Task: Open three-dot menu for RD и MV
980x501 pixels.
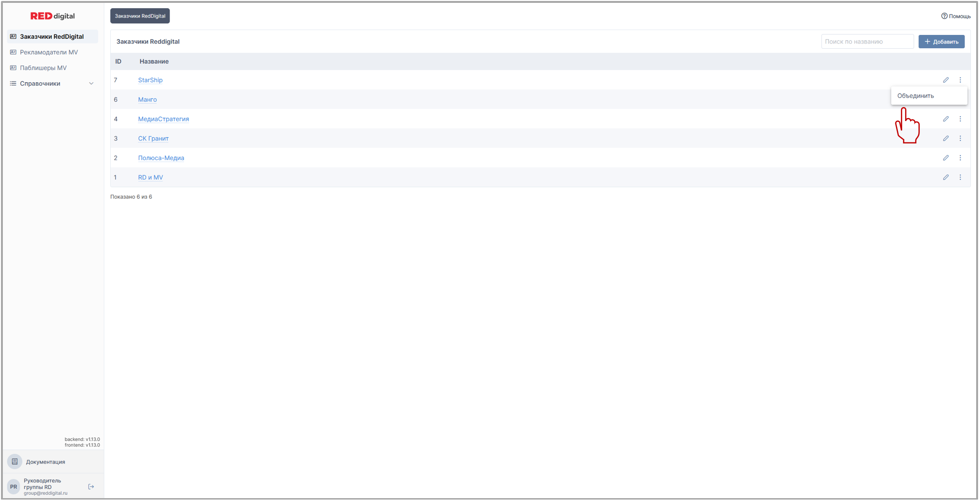Action: click(x=960, y=177)
